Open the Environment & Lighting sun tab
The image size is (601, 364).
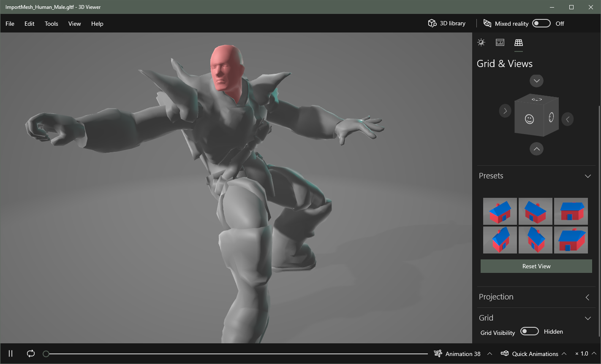[481, 42]
